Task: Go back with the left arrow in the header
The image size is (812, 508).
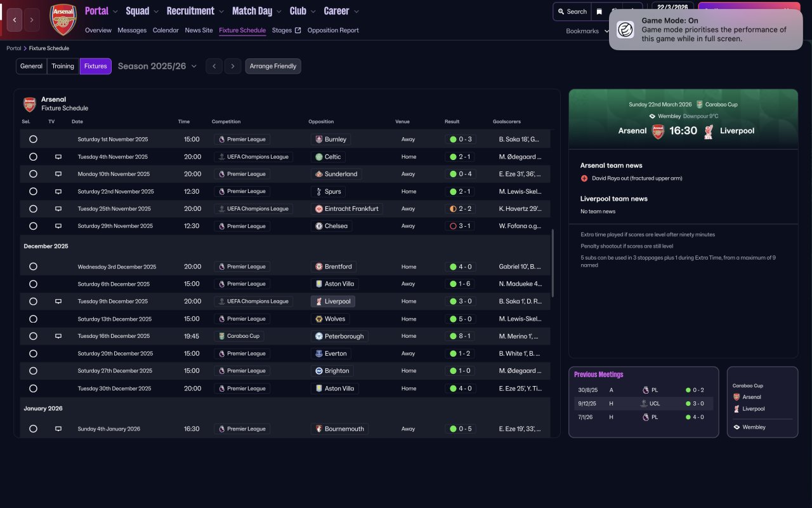Action: tap(14, 20)
